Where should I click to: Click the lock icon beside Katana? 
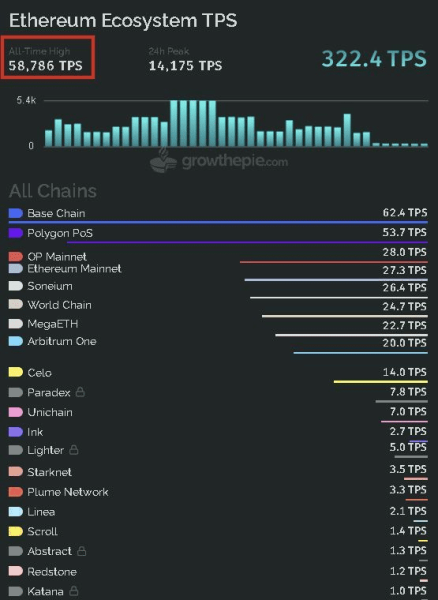74,591
